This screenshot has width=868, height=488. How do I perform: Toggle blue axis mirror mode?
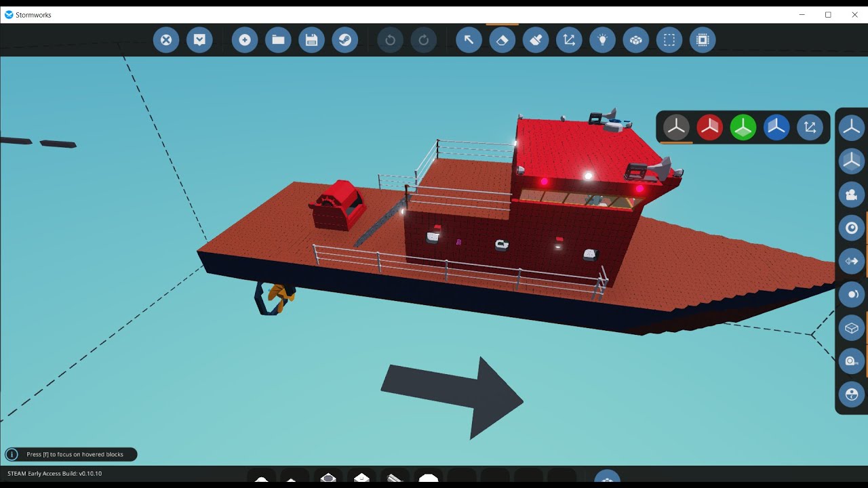point(776,127)
